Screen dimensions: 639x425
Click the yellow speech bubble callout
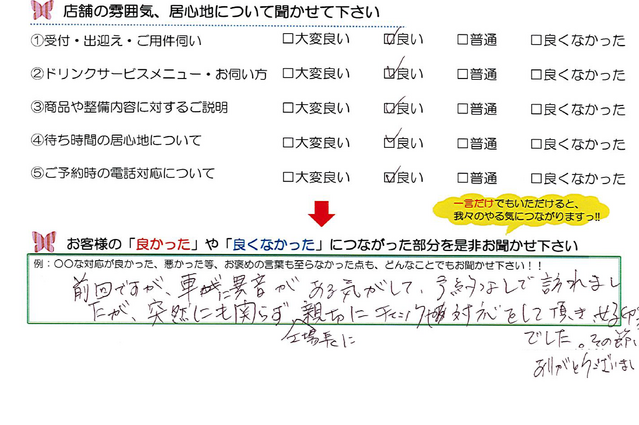[x=518, y=209]
